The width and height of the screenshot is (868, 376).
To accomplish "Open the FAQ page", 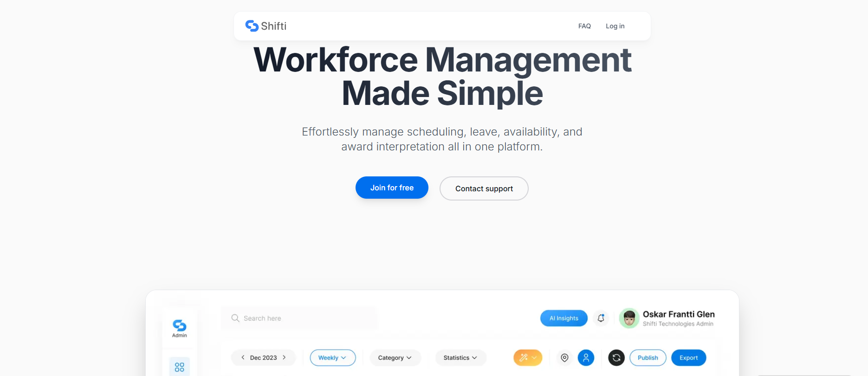I will (x=584, y=26).
